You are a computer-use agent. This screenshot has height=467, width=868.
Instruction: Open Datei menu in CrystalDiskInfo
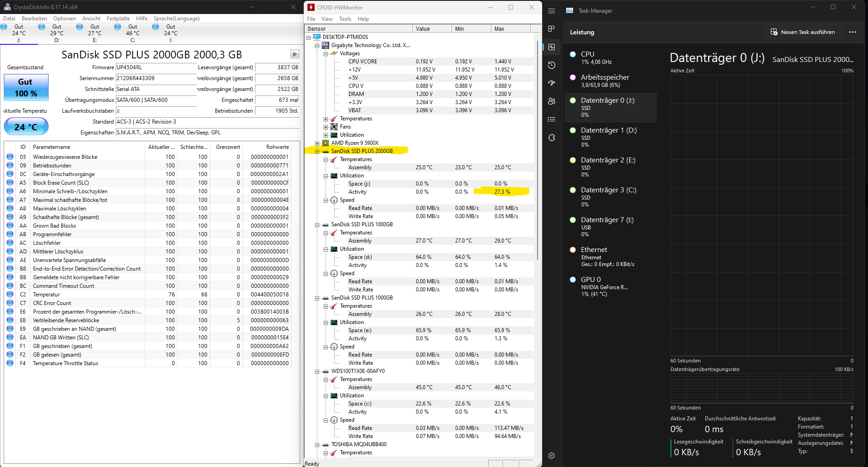click(x=9, y=19)
